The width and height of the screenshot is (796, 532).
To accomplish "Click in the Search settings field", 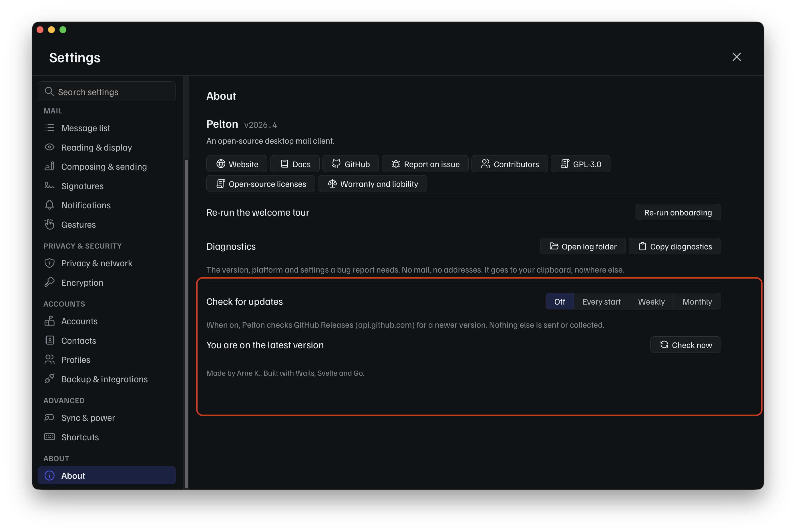I will 107,91.
